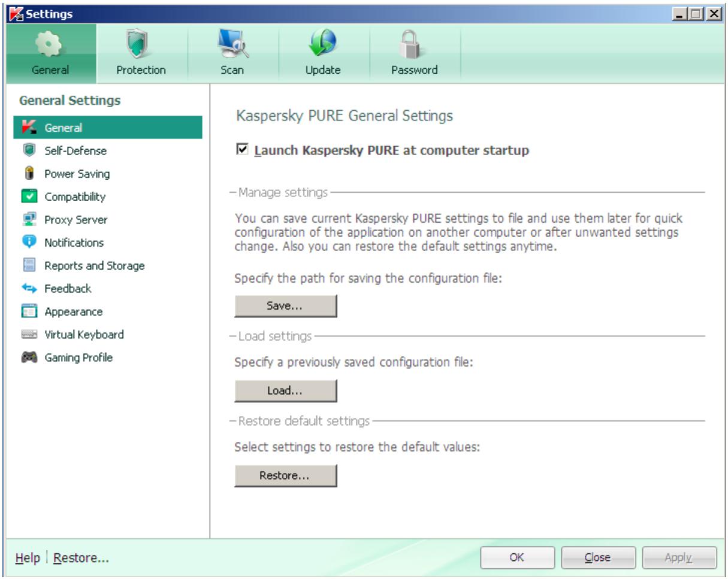Click the Save... button

285,306
